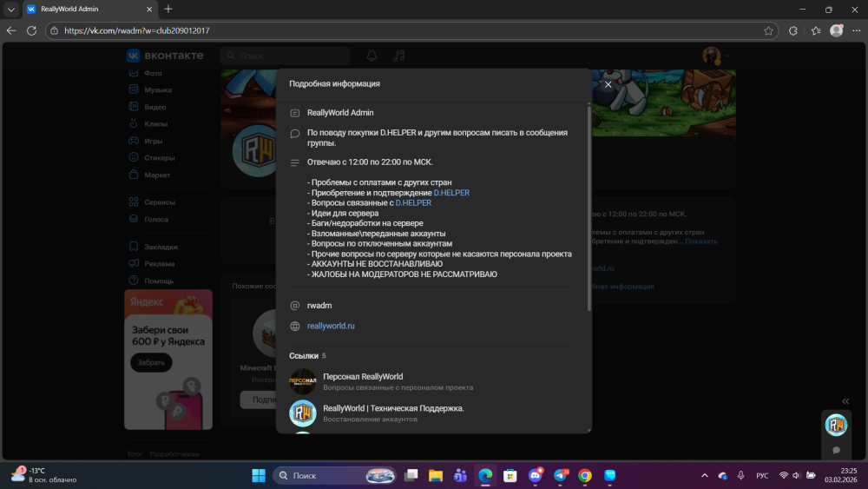
Task: Open the Windows Start menu
Action: [259, 475]
